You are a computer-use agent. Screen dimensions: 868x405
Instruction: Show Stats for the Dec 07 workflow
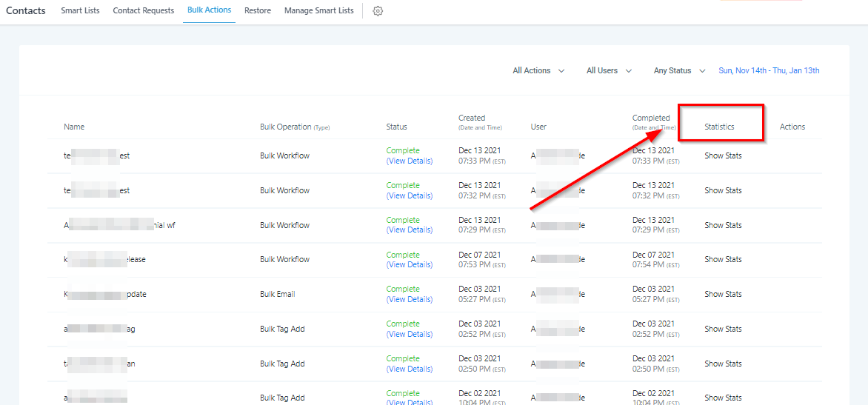click(x=723, y=260)
